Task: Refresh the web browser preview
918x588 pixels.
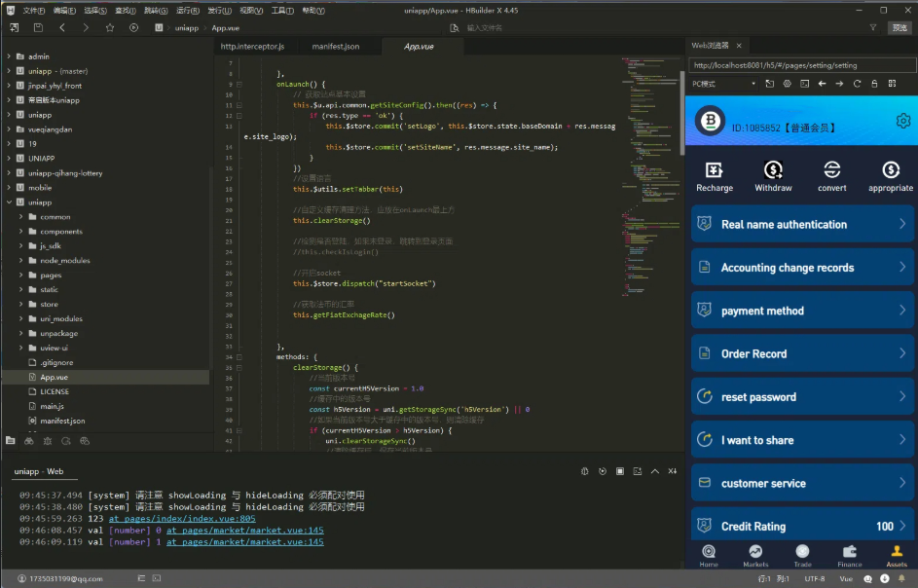Action: click(857, 84)
